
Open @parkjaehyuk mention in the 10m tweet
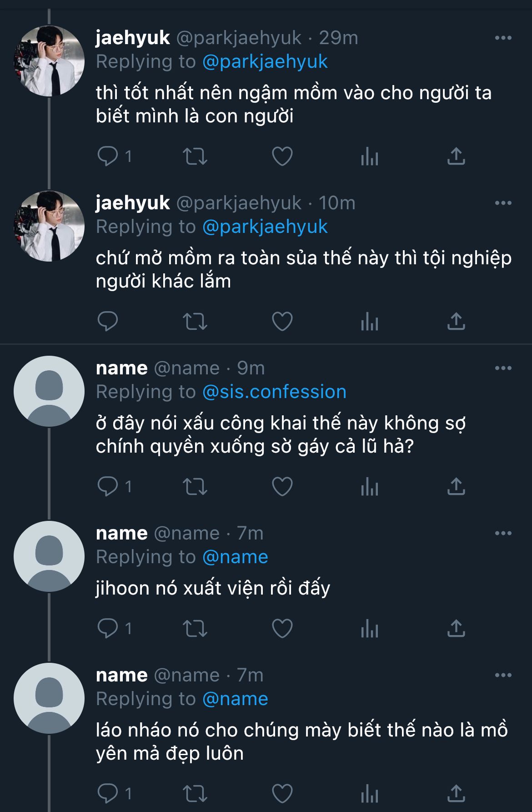pos(265,227)
